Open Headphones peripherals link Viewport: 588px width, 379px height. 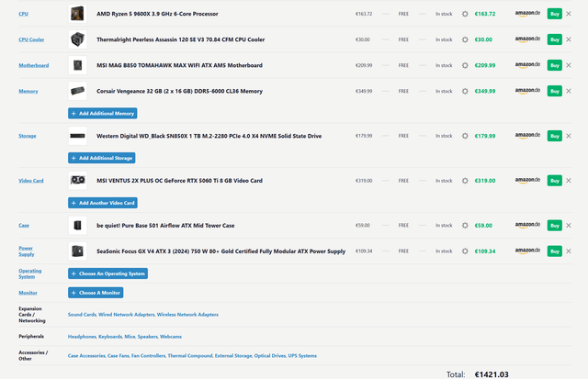82,337
